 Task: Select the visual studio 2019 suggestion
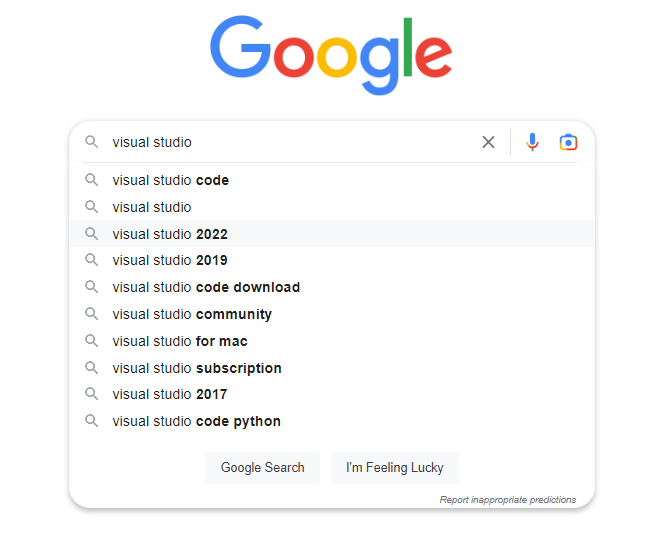332,260
